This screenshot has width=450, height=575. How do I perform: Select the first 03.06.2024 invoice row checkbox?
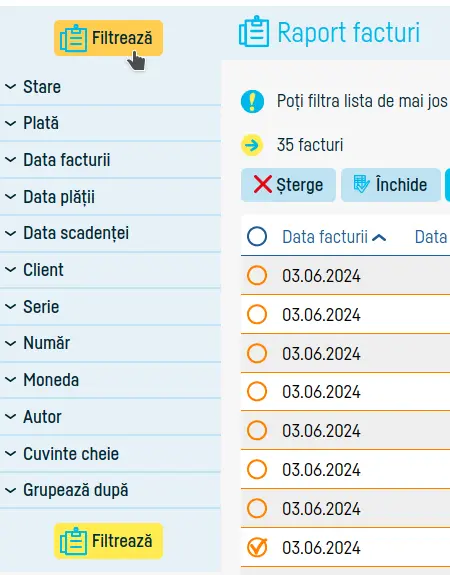(x=257, y=275)
